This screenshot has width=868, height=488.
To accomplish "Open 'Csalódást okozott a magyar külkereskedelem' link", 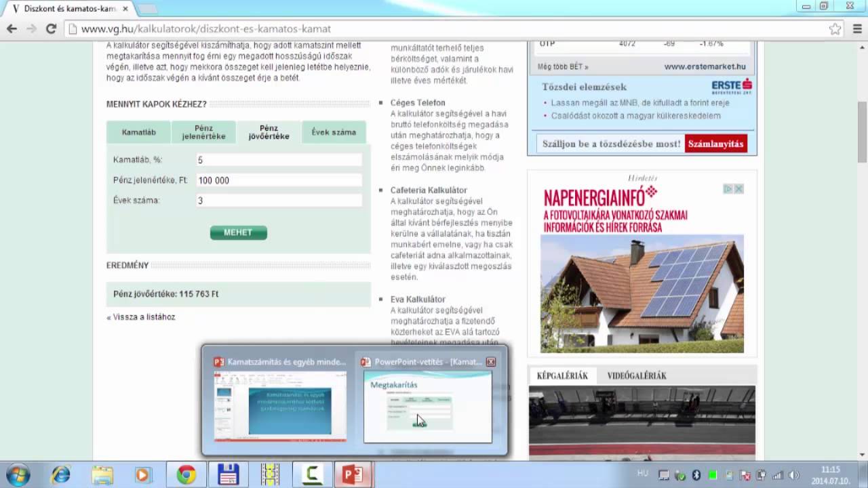I will (x=636, y=116).
